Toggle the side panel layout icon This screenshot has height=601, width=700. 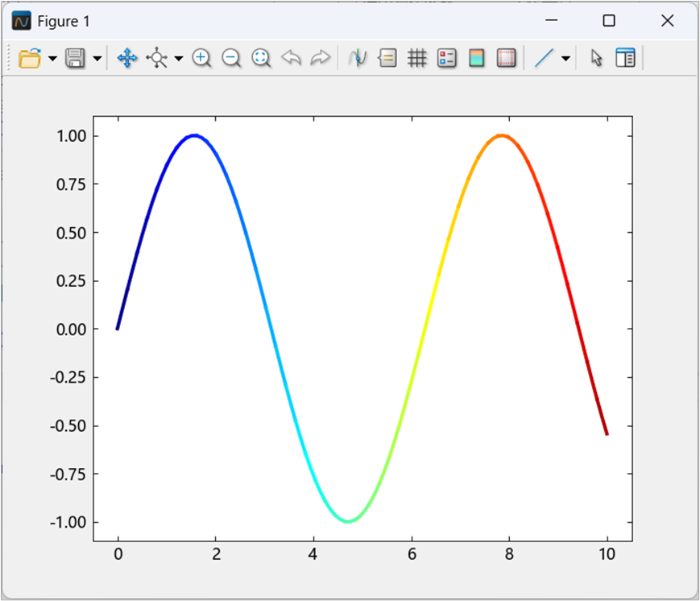tap(625, 58)
